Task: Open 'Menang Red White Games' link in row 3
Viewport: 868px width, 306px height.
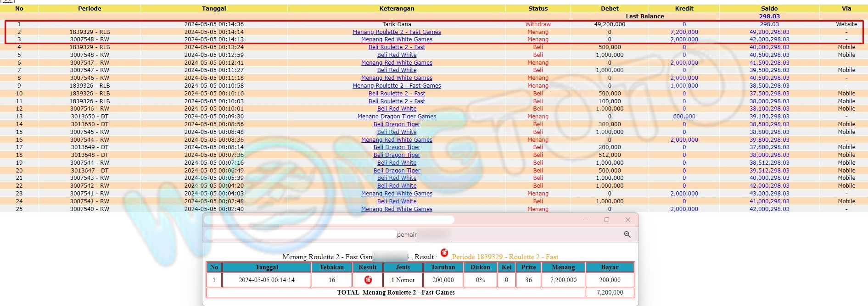Action: tap(397, 39)
